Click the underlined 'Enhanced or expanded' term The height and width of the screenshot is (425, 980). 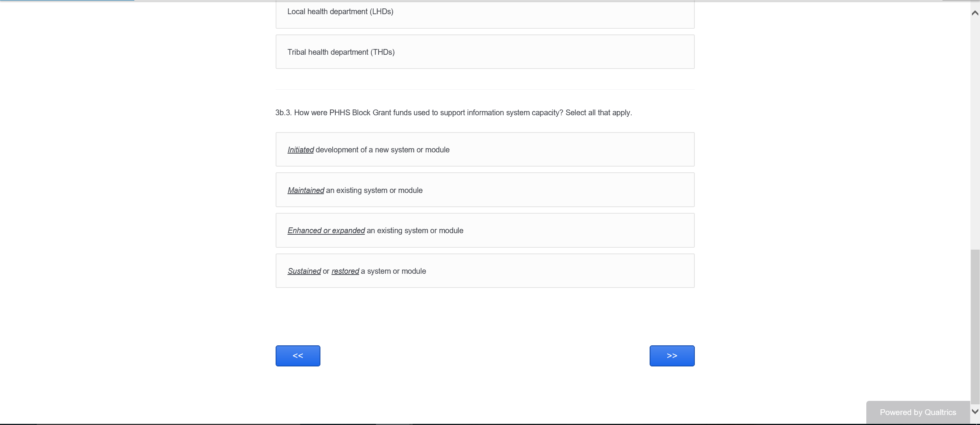(326, 231)
